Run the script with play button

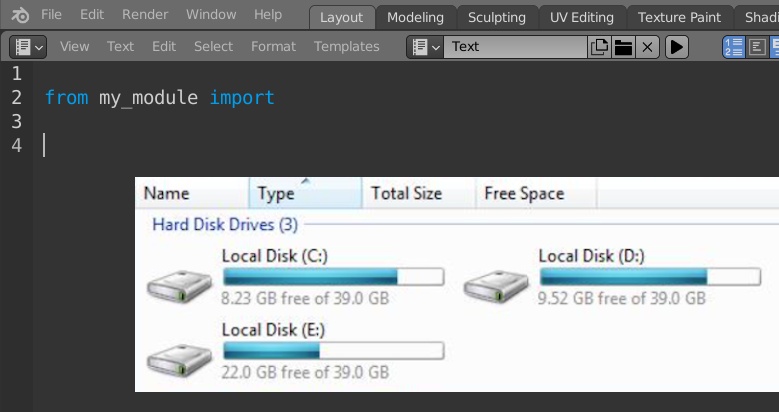pyautogui.click(x=677, y=47)
